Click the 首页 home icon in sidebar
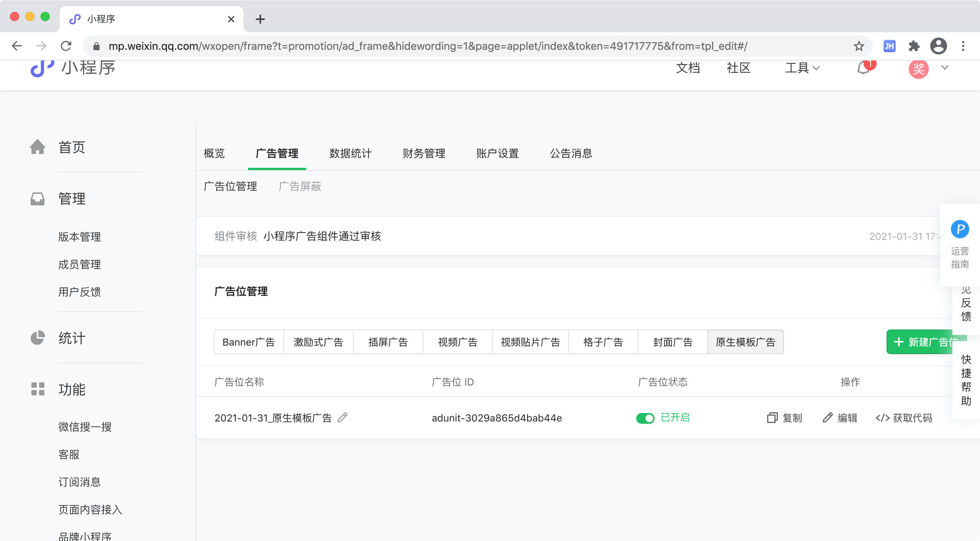Image resolution: width=980 pixels, height=541 pixels. 38,147
